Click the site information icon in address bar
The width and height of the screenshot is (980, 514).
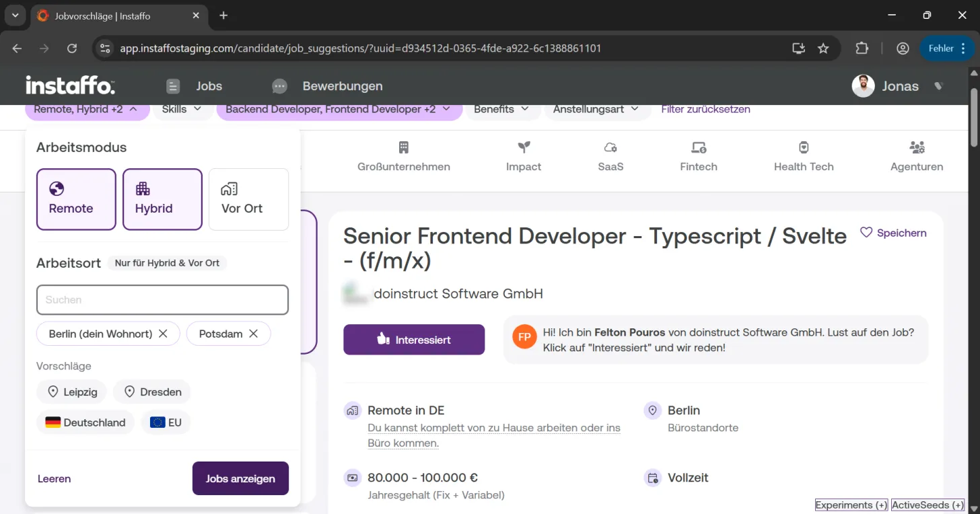(104, 48)
